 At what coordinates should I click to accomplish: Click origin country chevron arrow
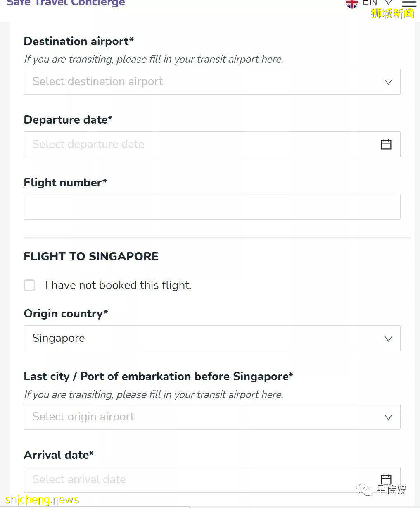pos(388,339)
